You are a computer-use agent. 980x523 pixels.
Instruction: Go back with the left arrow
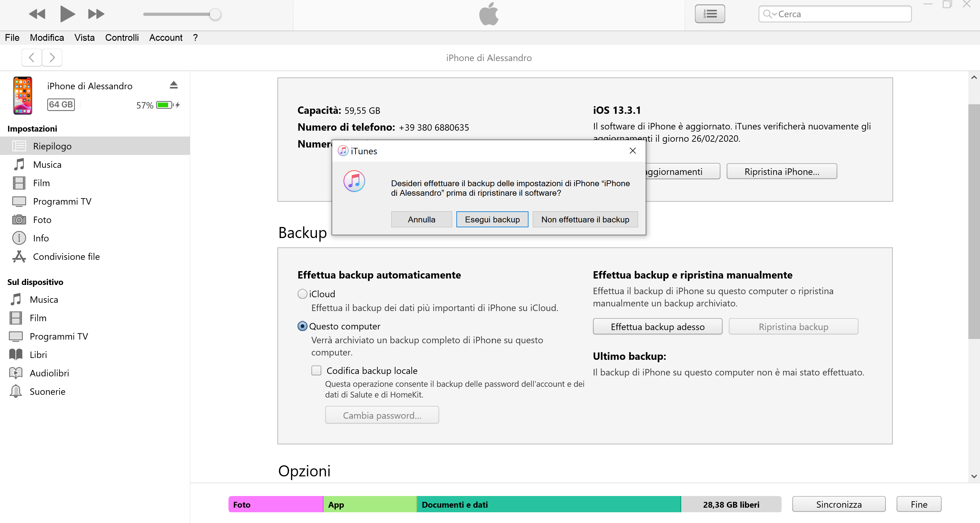coord(32,58)
